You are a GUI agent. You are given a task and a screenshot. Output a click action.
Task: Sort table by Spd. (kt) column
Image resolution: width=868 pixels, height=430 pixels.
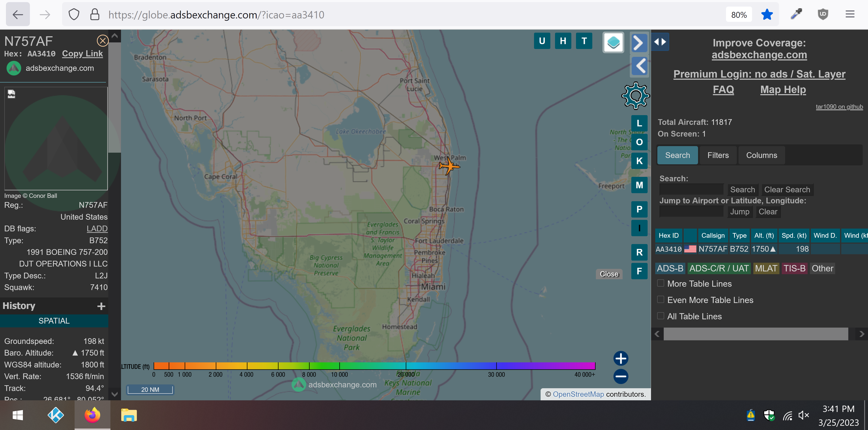coord(794,235)
